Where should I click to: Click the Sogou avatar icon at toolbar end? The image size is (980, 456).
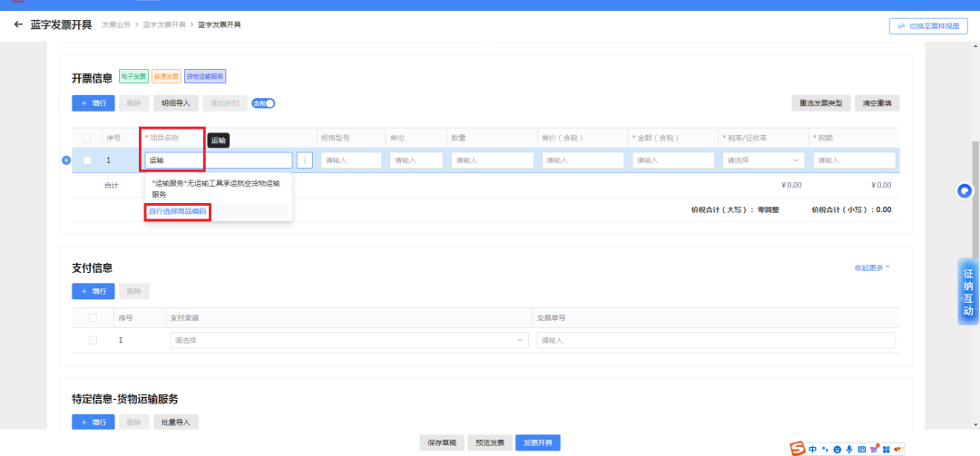point(898,449)
